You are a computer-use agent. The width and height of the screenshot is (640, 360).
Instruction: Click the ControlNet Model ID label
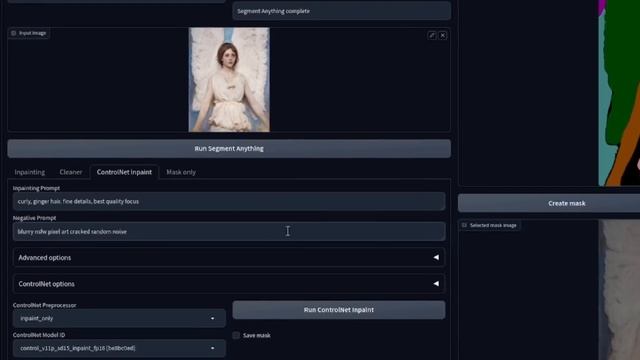[x=39, y=335]
